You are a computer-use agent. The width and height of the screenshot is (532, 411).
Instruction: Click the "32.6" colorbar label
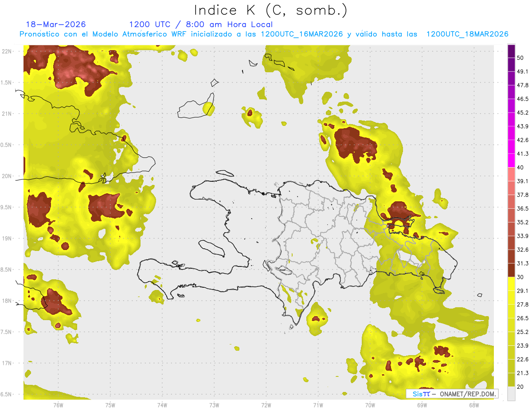523,250
